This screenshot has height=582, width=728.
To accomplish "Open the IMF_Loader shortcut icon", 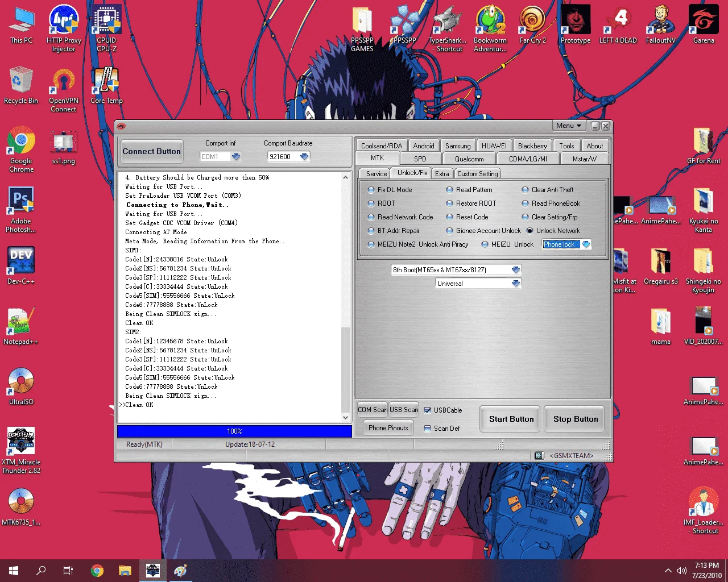I will click(x=704, y=510).
